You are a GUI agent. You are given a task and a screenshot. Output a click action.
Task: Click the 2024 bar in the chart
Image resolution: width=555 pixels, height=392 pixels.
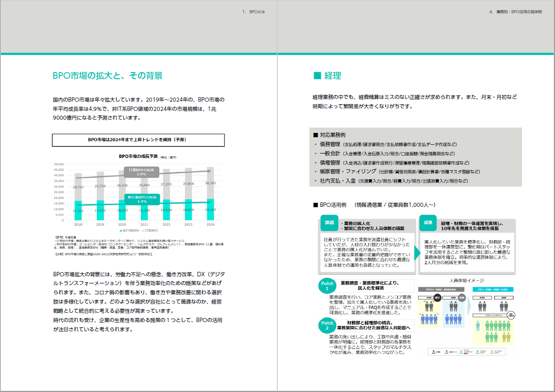pos(210,194)
